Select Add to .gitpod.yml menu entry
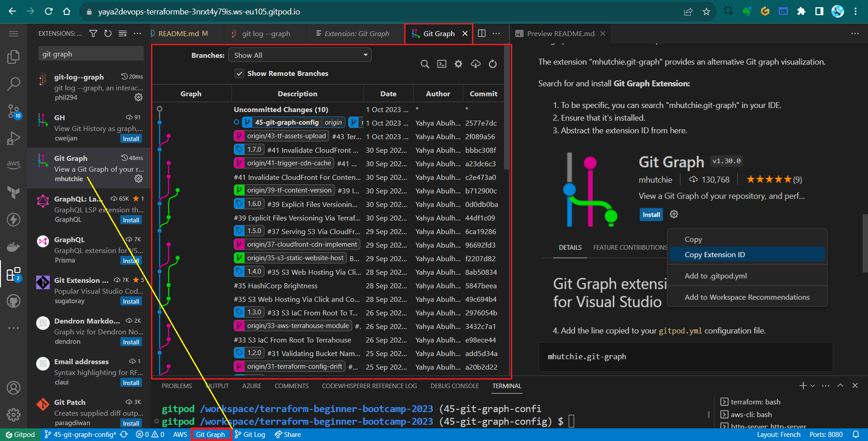Image resolution: width=868 pixels, height=441 pixels. pos(747,276)
